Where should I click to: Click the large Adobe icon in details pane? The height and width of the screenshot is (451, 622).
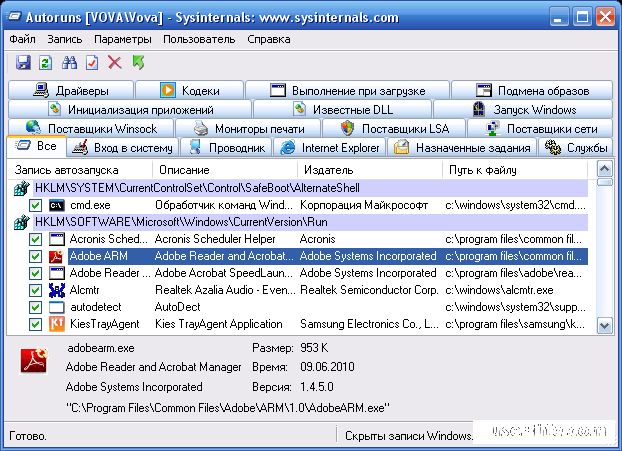click(x=34, y=361)
